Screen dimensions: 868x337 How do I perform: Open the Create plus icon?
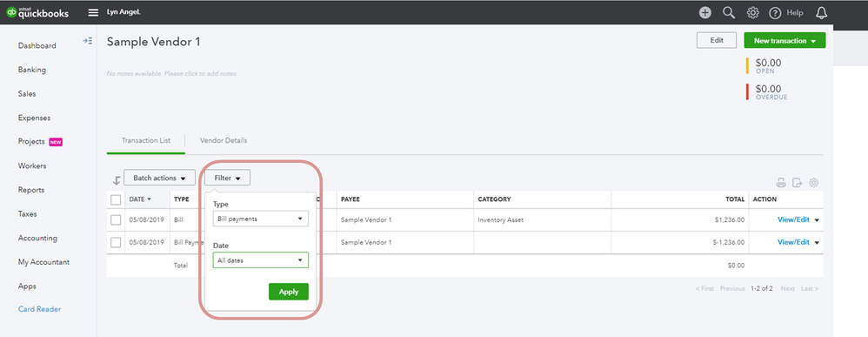[x=704, y=13]
